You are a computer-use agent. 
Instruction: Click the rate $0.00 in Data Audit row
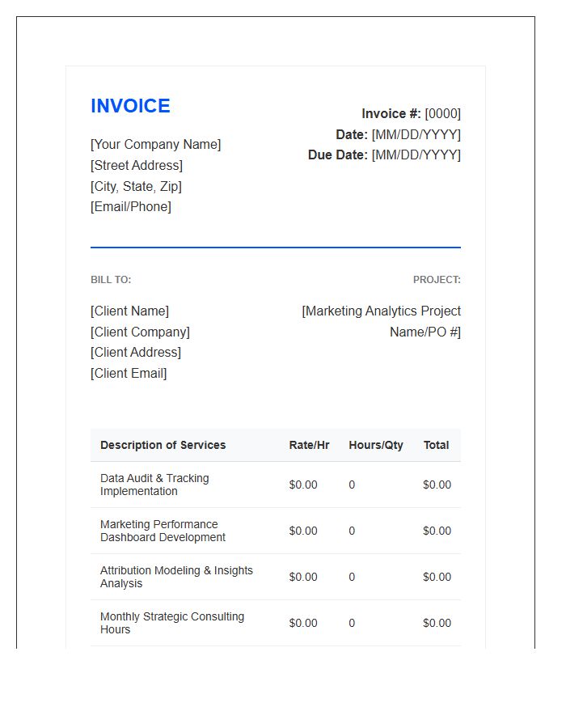click(303, 485)
